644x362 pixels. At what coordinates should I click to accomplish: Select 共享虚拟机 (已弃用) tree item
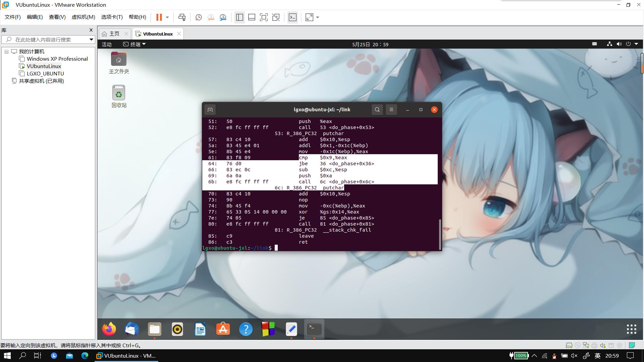41,81
